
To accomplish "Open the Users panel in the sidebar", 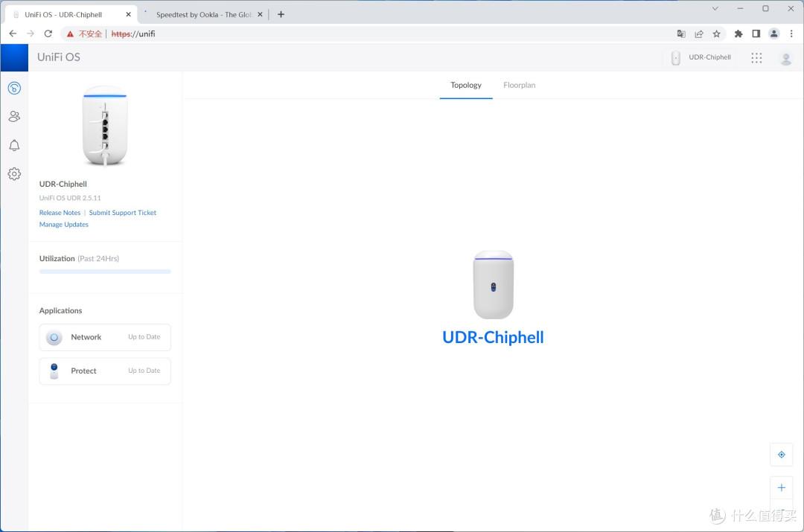I will tap(14, 116).
